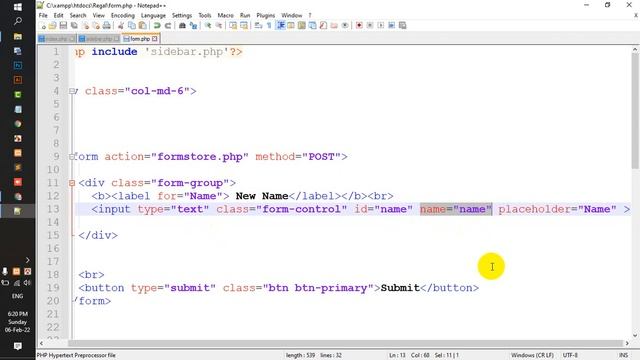This screenshot has height=360, width=640.
Task: Open Windows Start menu
Action: click(18, 7)
